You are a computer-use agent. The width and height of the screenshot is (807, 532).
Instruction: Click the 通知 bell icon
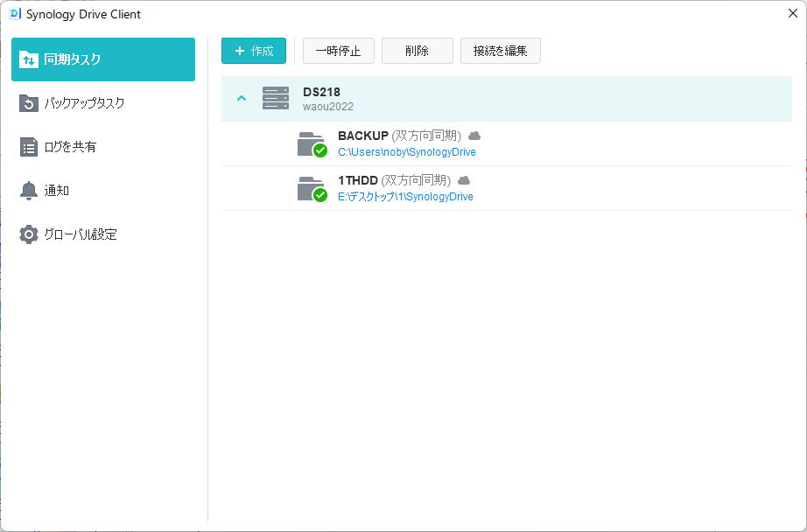(x=28, y=191)
